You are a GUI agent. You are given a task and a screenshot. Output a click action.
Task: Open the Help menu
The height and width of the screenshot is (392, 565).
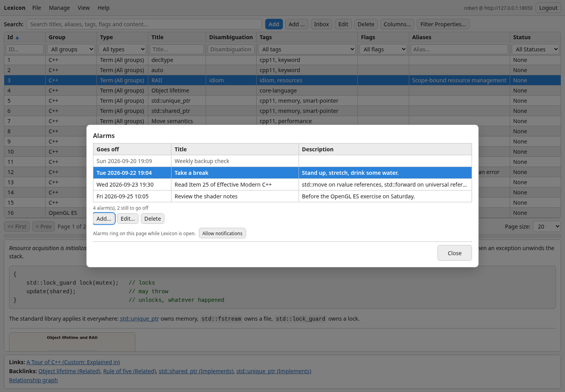click(104, 8)
